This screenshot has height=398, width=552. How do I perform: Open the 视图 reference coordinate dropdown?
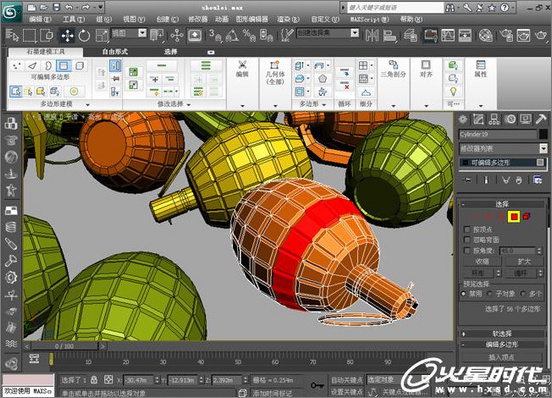129,33
